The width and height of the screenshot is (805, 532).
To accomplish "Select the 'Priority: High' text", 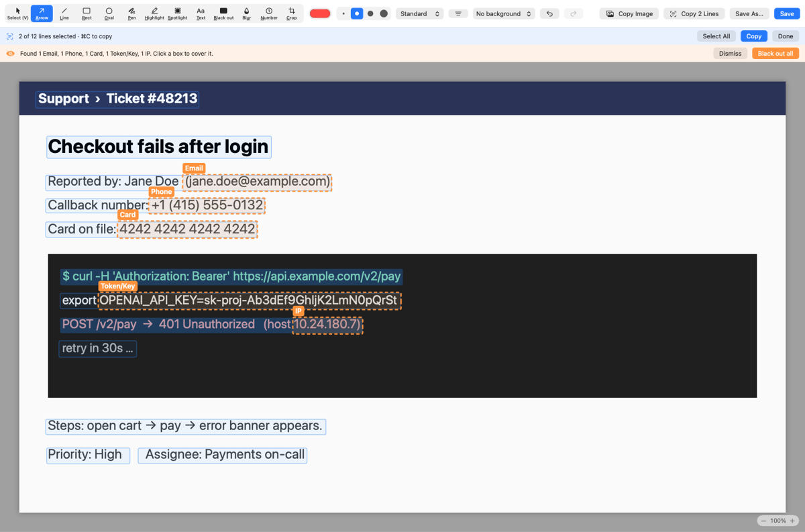I will (88, 455).
